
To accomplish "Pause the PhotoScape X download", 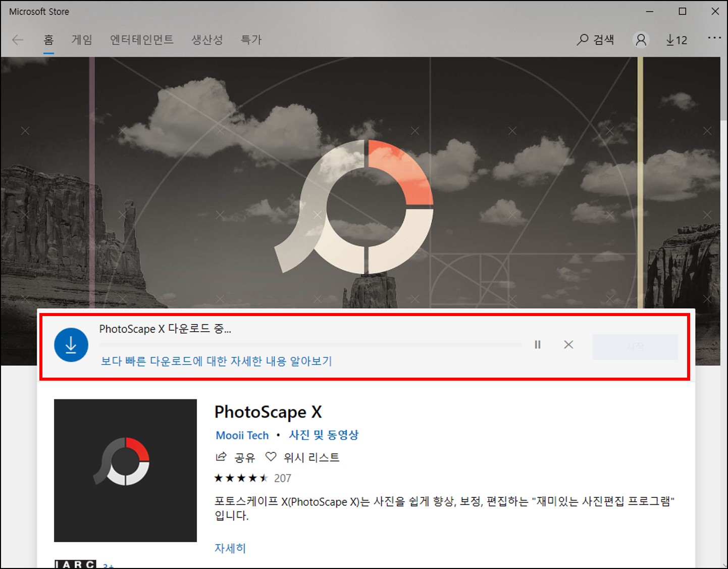I will [538, 344].
